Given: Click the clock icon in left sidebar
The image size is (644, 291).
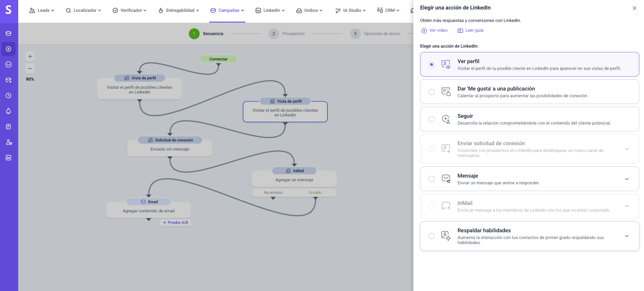Looking at the screenshot, I should [8, 96].
